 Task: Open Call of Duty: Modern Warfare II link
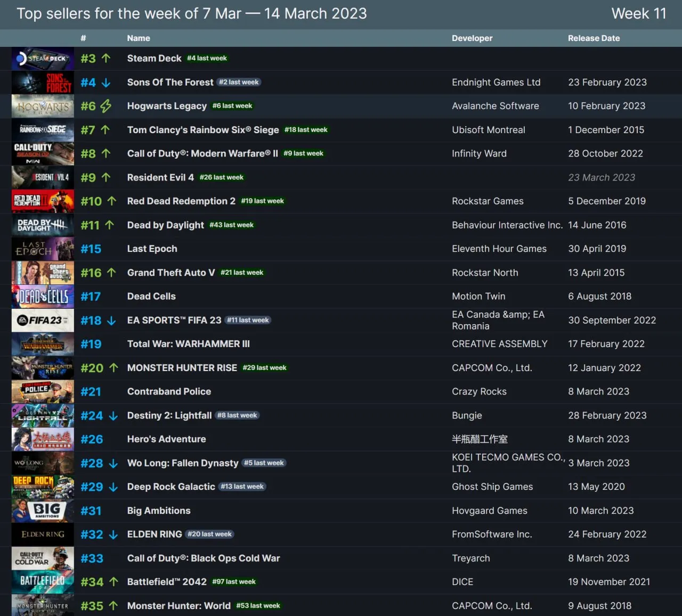click(x=202, y=153)
